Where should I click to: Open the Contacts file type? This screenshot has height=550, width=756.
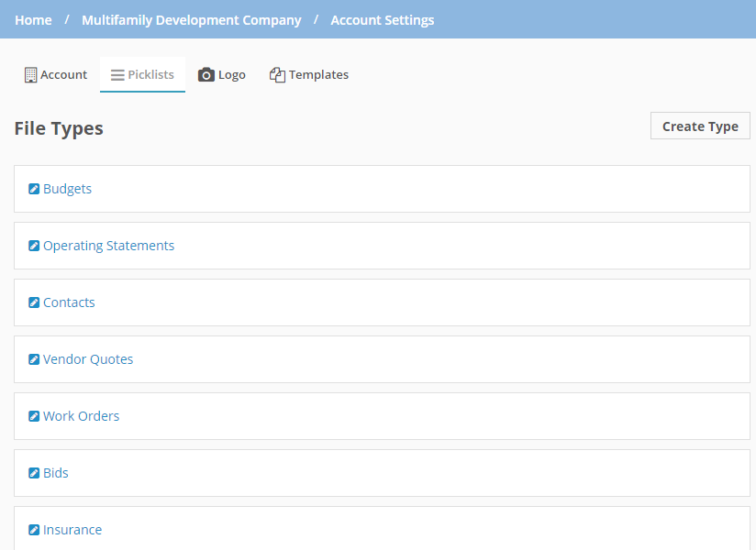point(69,302)
